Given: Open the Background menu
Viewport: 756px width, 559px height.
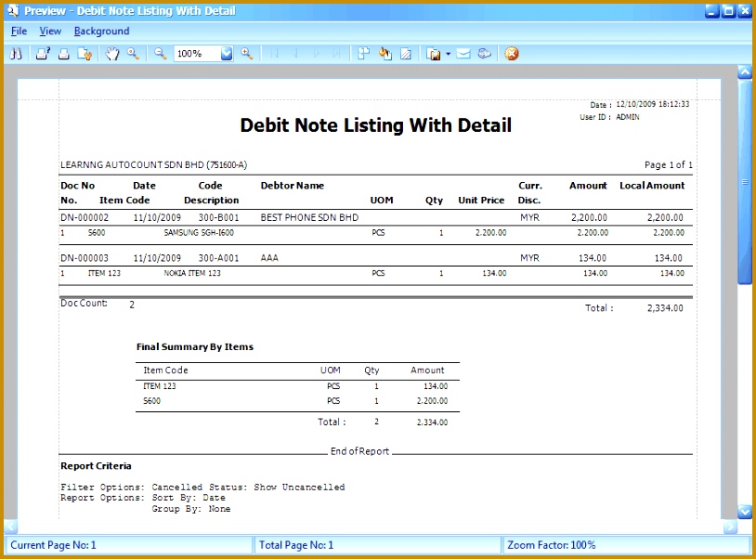Looking at the screenshot, I should [x=101, y=31].
